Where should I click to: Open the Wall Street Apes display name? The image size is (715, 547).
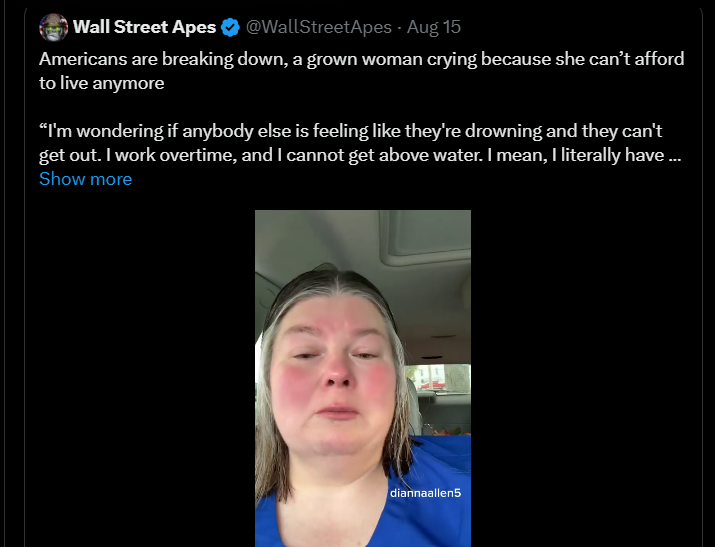click(144, 27)
